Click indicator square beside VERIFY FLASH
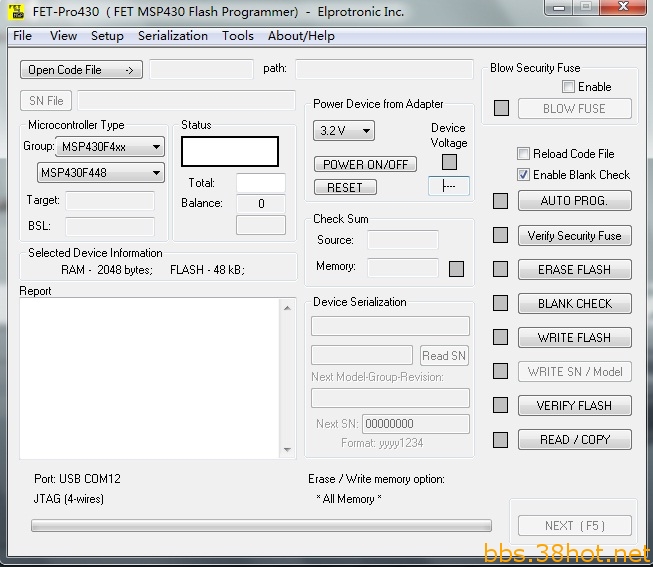The width and height of the screenshot is (653, 567). click(500, 405)
